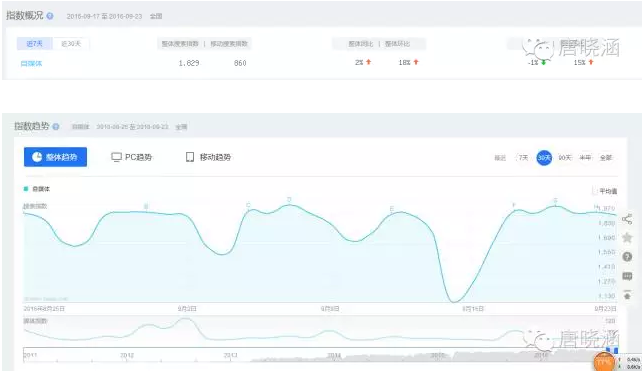The image size is (643, 371).
Task: Open the feedback comment bubble icon
Action: (x=627, y=276)
